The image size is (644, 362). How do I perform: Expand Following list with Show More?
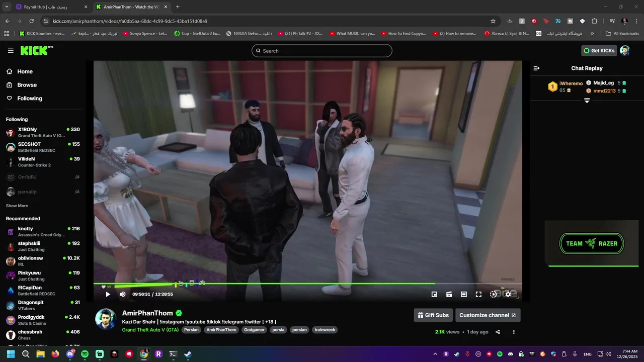(x=17, y=206)
